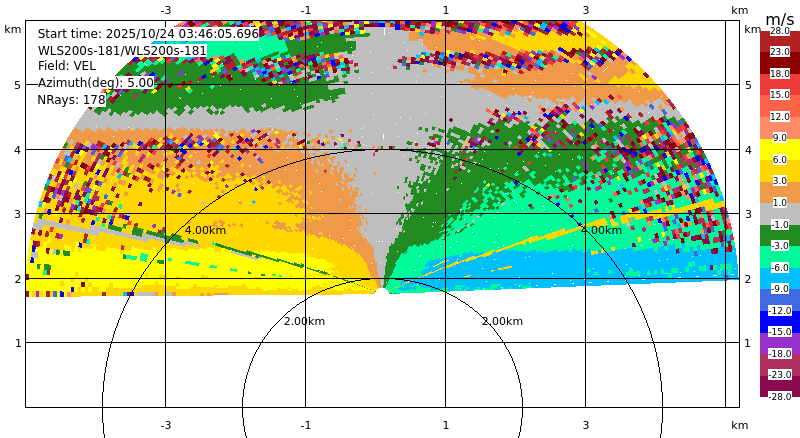
Task: Click the 18.0 colorbar tick label
Action: 780,74
